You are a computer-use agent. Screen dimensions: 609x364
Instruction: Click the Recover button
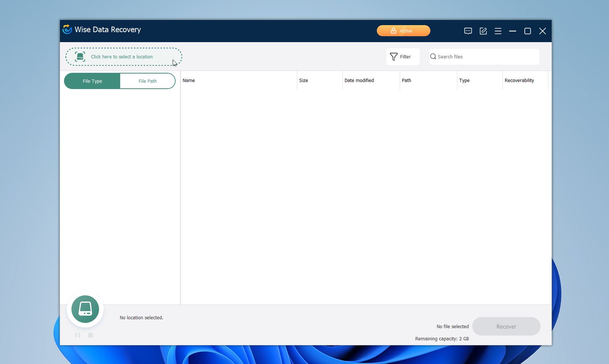tap(506, 326)
